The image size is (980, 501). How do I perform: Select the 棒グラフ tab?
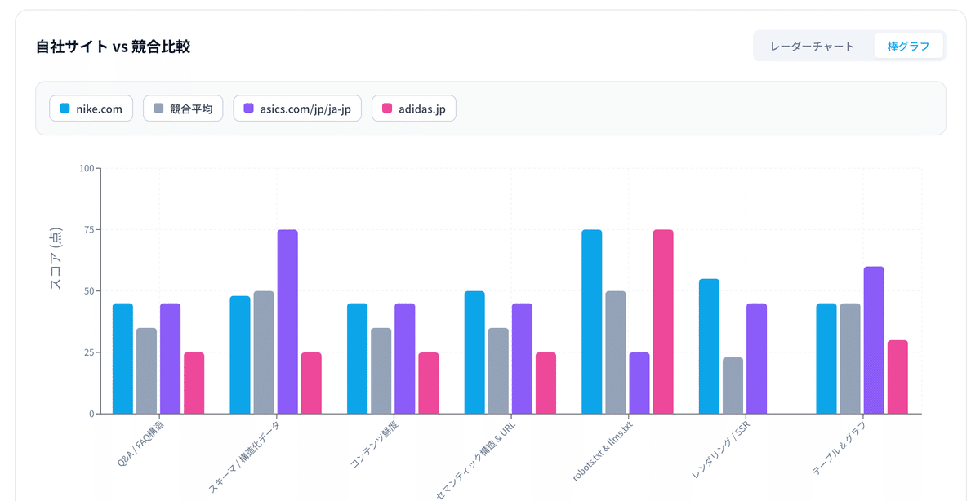[908, 46]
